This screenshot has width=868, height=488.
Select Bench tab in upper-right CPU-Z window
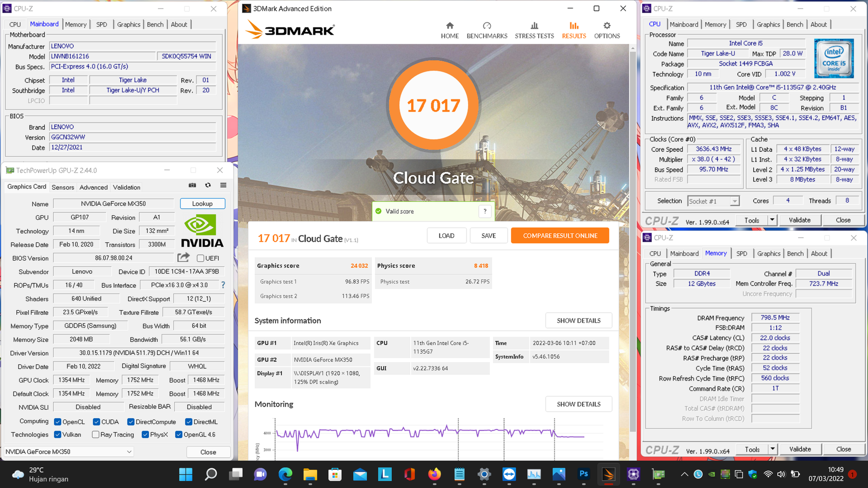click(x=795, y=24)
